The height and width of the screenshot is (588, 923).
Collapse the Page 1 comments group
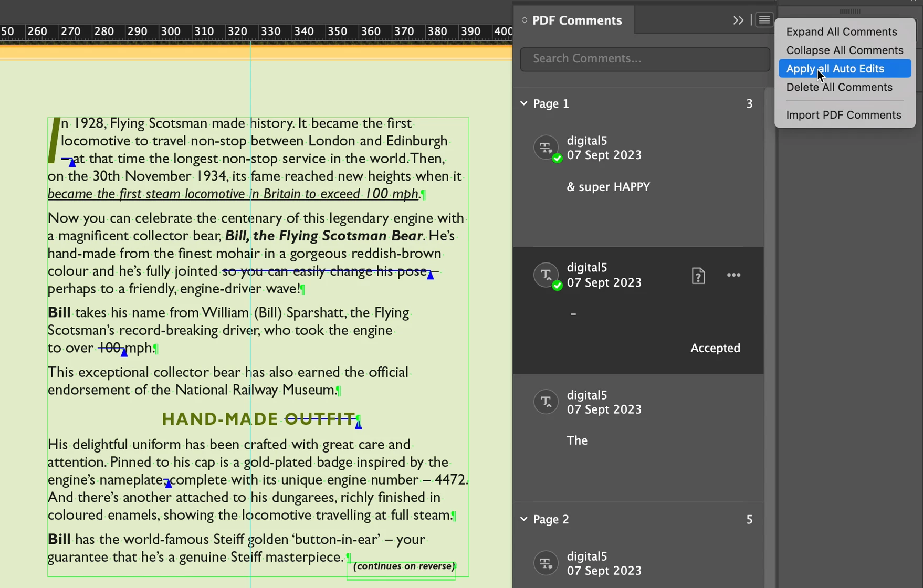tap(523, 103)
